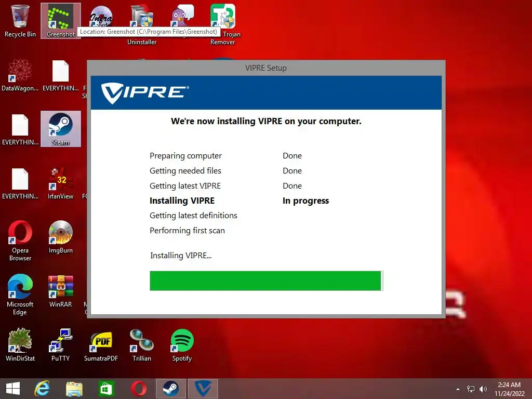Select the InfraRecorder desktop icon

coord(101,16)
